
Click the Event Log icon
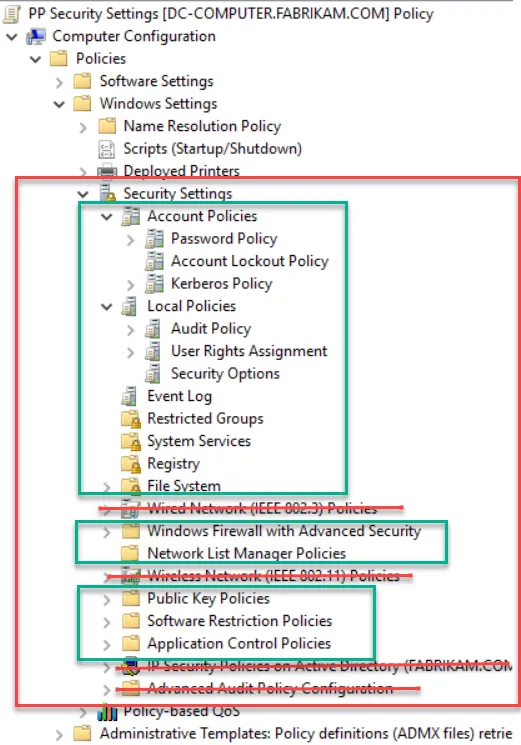pos(129,396)
